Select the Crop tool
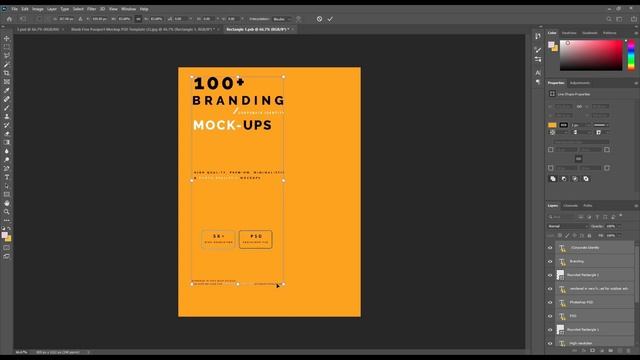 point(7,73)
